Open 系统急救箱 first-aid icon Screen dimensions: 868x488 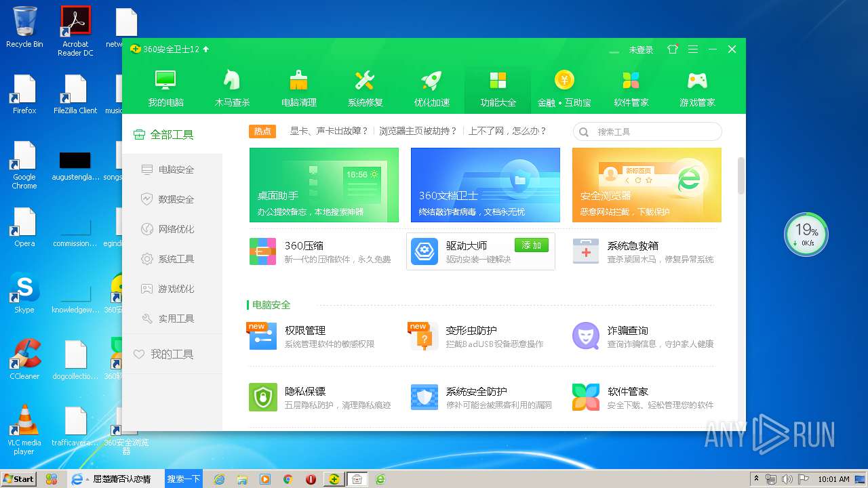[586, 251]
